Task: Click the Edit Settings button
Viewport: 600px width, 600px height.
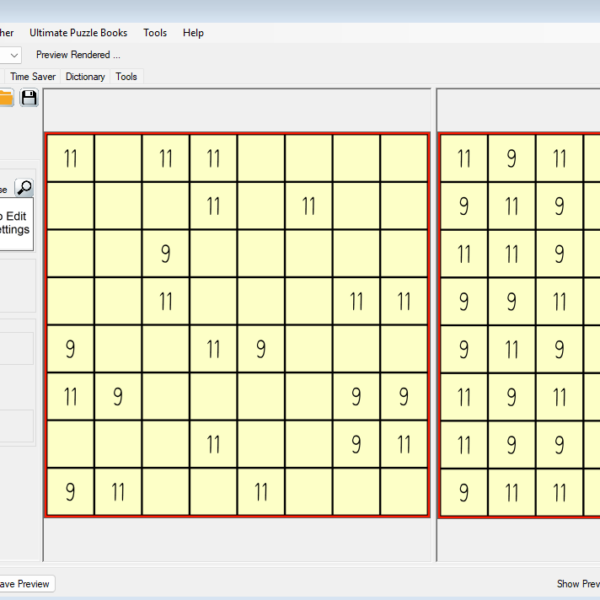Action: pos(15,222)
